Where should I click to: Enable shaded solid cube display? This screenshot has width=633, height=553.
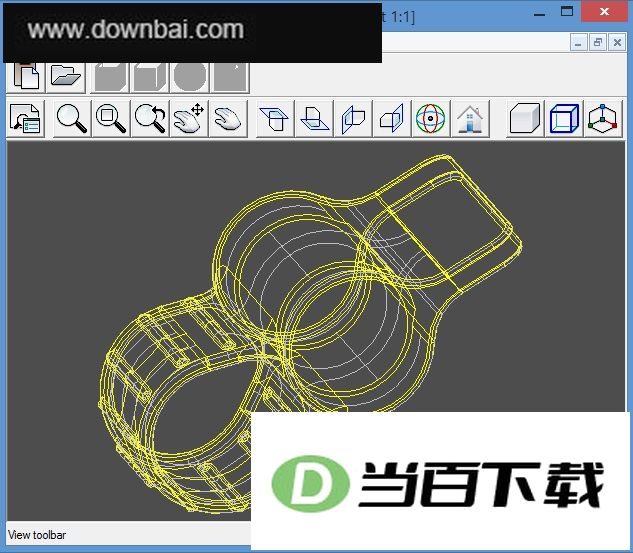click(525, 119)
